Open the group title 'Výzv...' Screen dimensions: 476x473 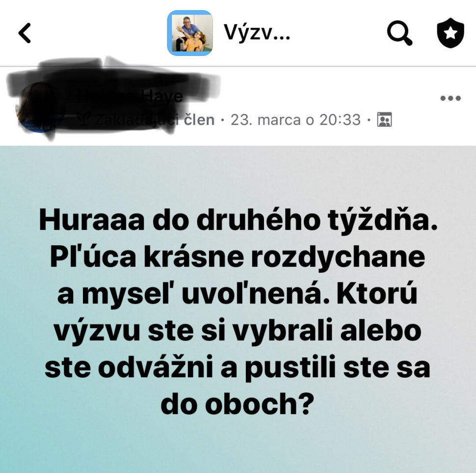257,33
